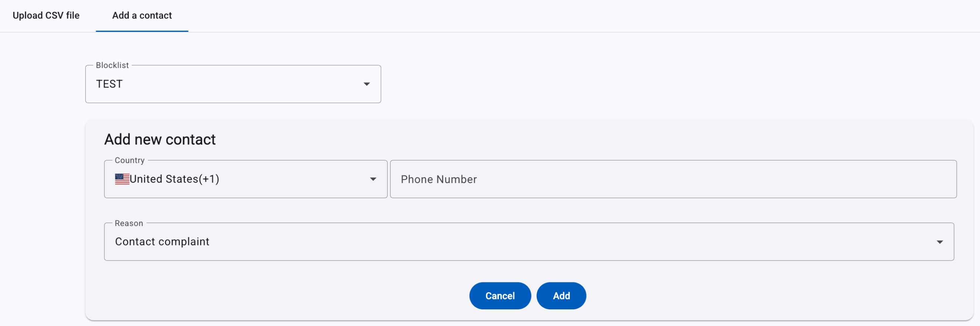
Task: Click the Cancel button
Action: [x=500, y=296]
